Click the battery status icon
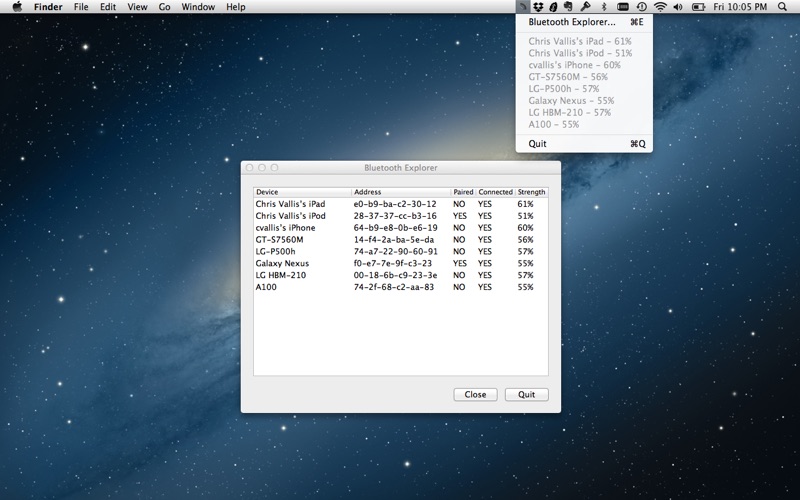This screenshot has width=800, height=500. coord(698,7)
